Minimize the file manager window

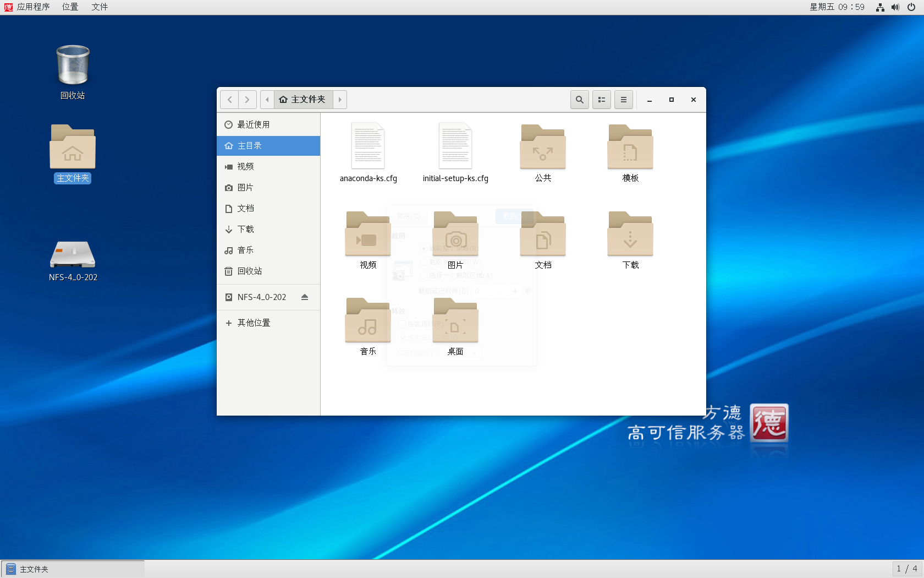click(650, 100)
